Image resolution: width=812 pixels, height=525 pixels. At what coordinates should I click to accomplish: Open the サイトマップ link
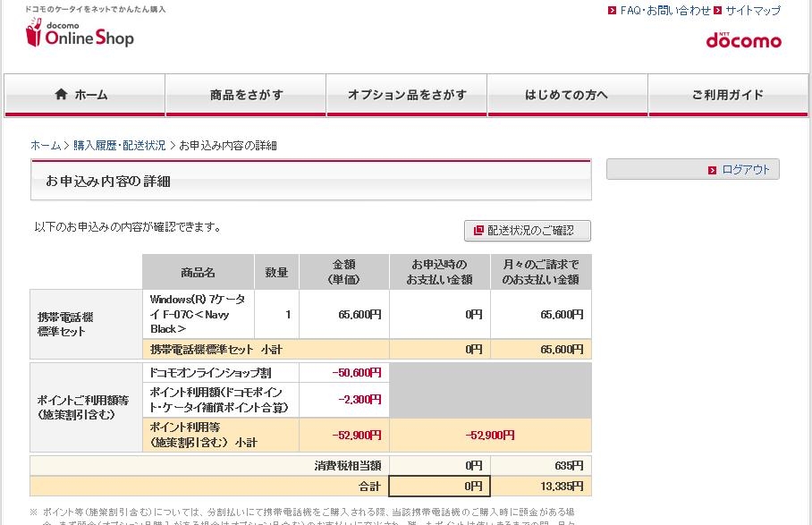[x=752, y=11]
